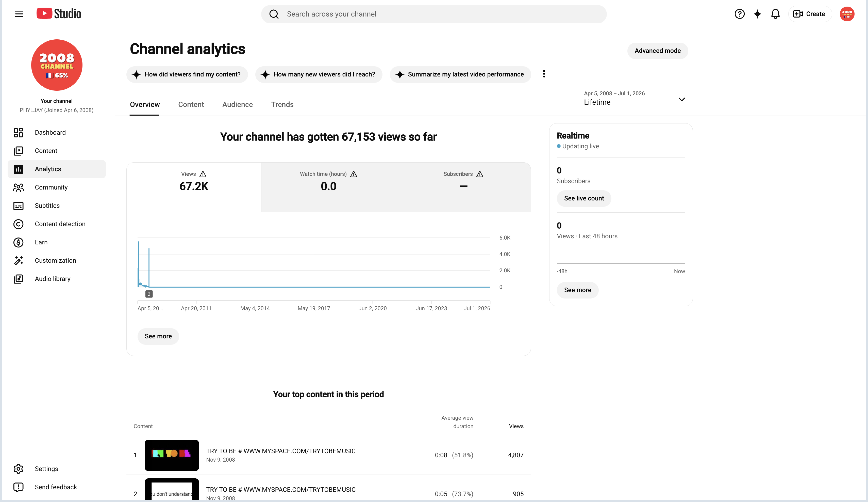
Task: Open Dashboard in the sidebar
Action: coord(57,132)
